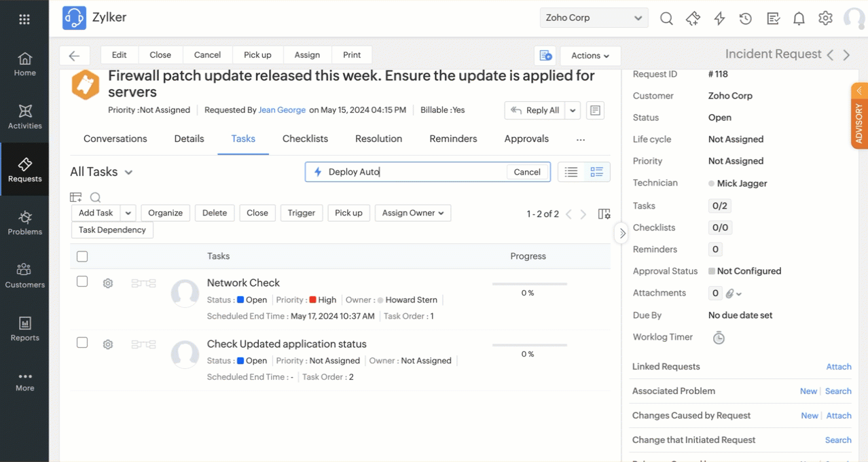
Task: Click the notifications bell icon
Action: [x=799, y=18]
